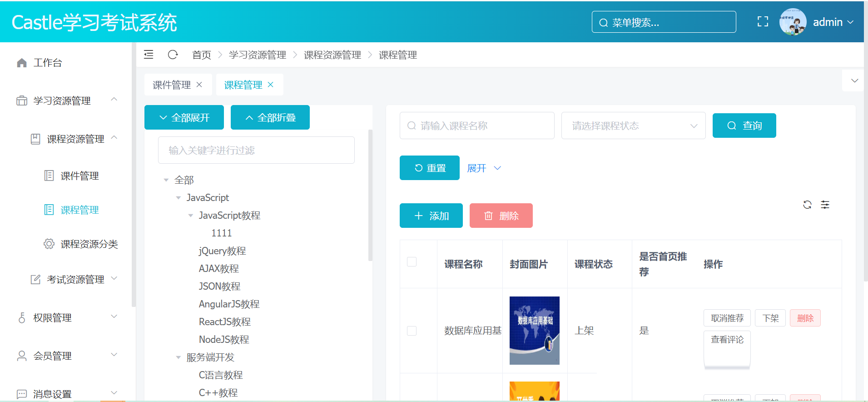Tick the select-all checkbox in table header
868x402 pixels.
pos(412,262)
